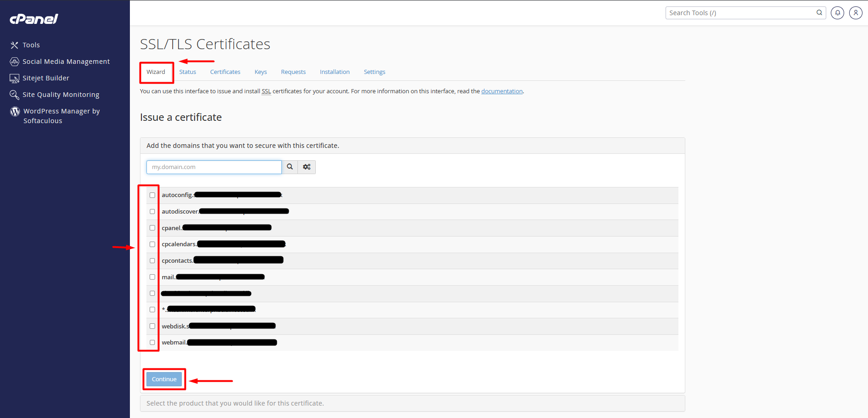Image resolution: width=868 pixels, height=418 pixels.
Task: Click the search magnifier in Search Tools
Action: [819, 13]
